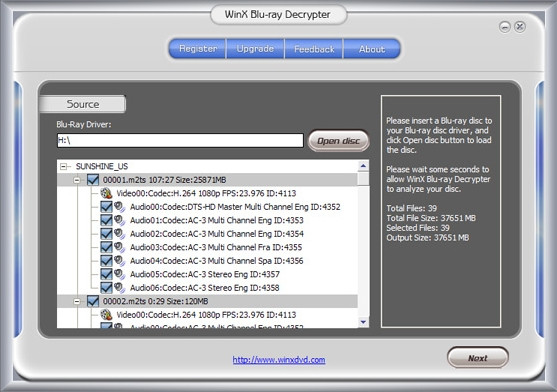Click the Total Files: 39 text
Screen dimensions: 557x392
pyautogui.click(x=412, y=208)
